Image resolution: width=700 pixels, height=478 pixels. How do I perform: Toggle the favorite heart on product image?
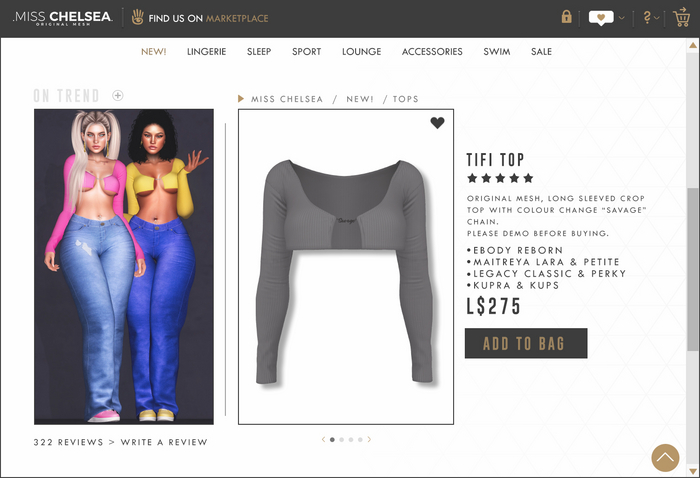click(x=438, y=123)
